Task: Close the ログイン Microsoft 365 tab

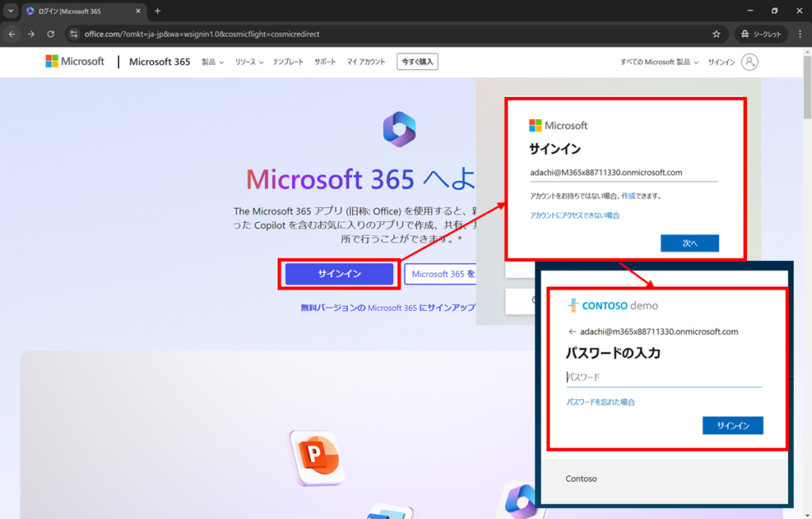Action: point(138,11)
